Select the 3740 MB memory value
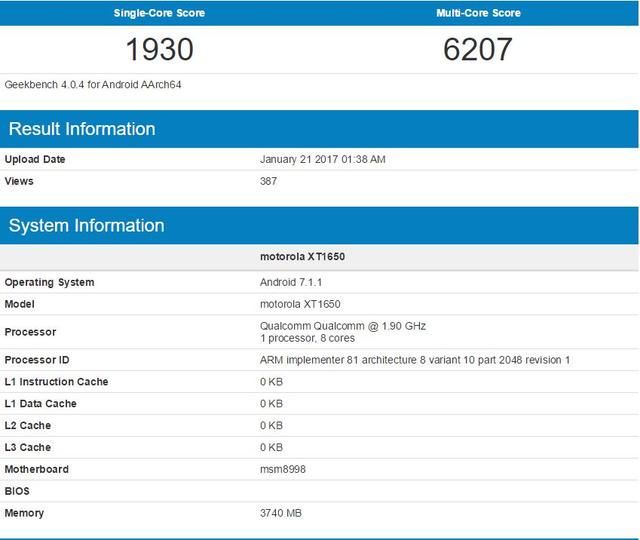640x540 pixels. coord(281,513)
